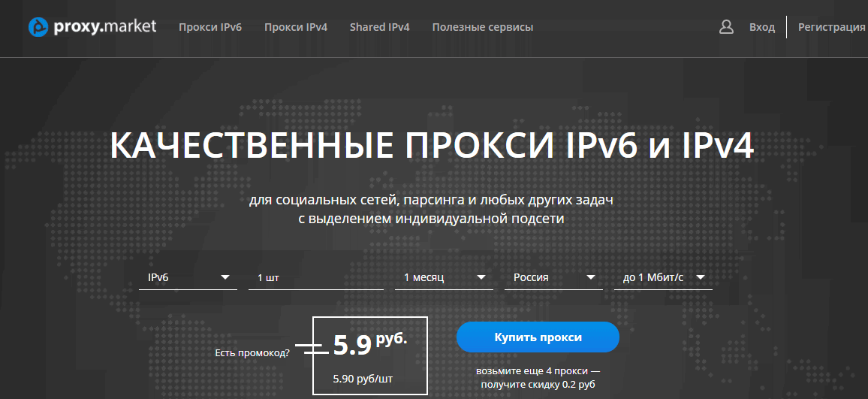This screenshot has height=399, width=868.
Task: Click the 1 шт quantity field
Action: coord(315,277)
